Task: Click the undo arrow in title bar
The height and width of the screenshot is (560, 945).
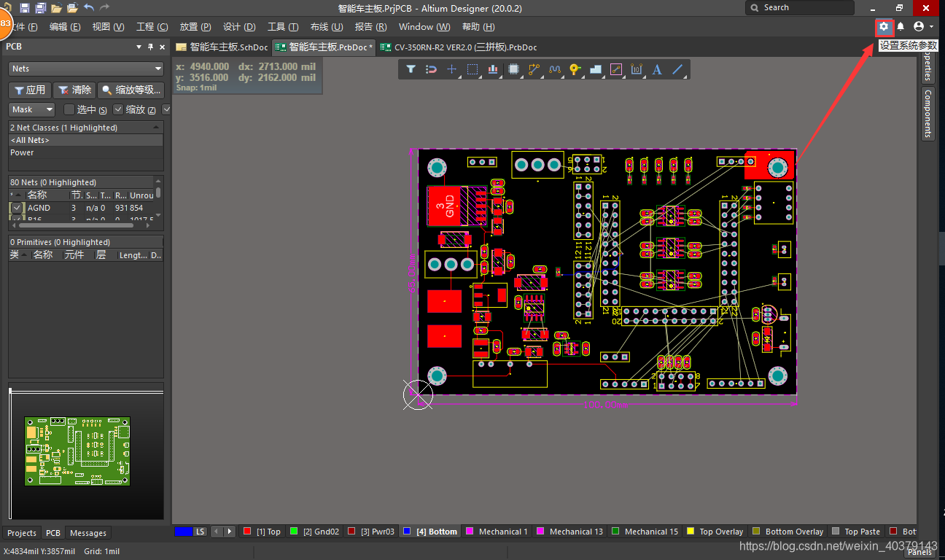Action: point(88,7)
